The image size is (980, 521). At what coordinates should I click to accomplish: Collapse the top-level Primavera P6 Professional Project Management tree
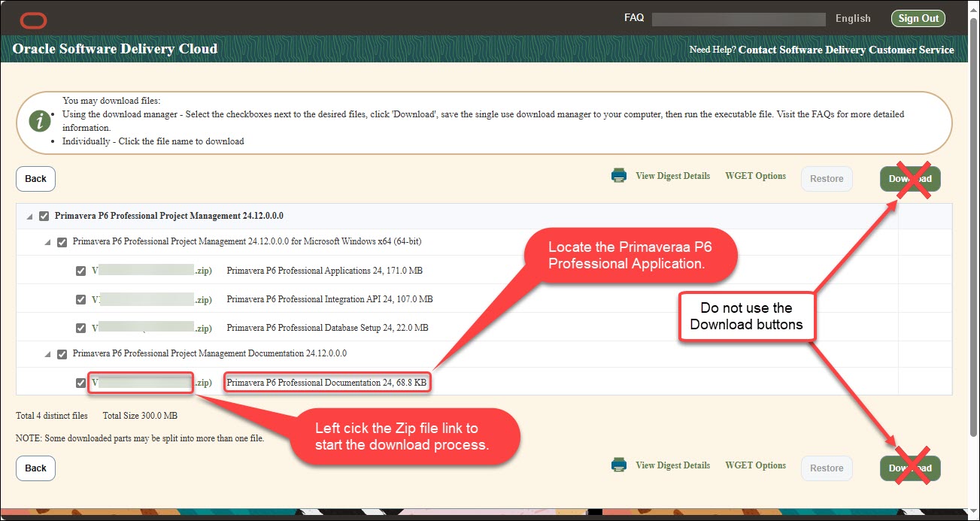click(30, 217)
